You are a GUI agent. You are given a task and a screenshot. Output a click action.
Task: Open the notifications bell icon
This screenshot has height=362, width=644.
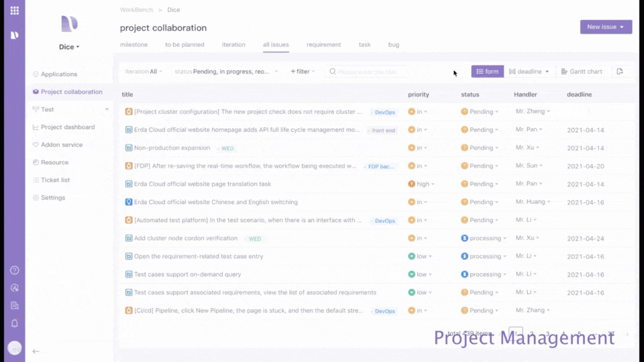pyautogui.click(x=14, y=323)
